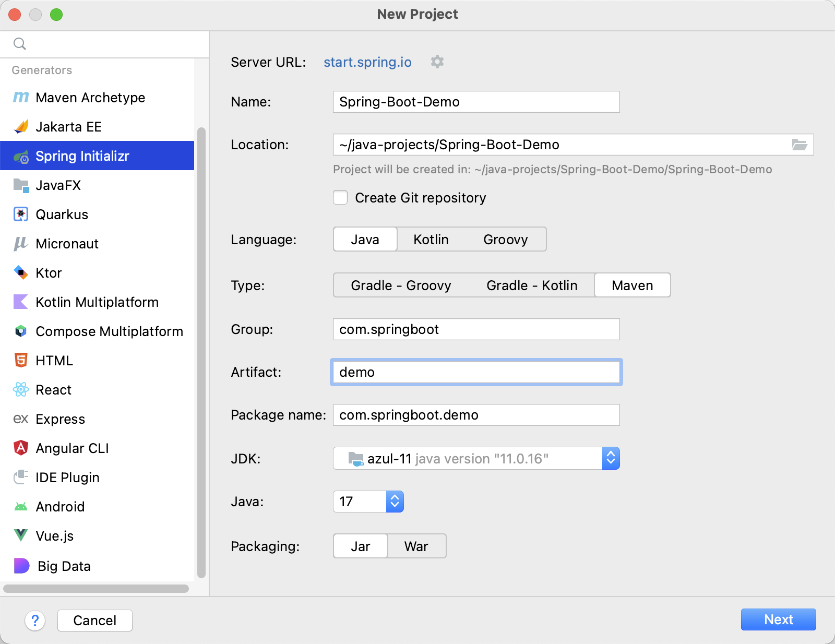Browse for location with folder icon
Image resolution: width=835 pixels, height=644 pixels.
(800, 145)
